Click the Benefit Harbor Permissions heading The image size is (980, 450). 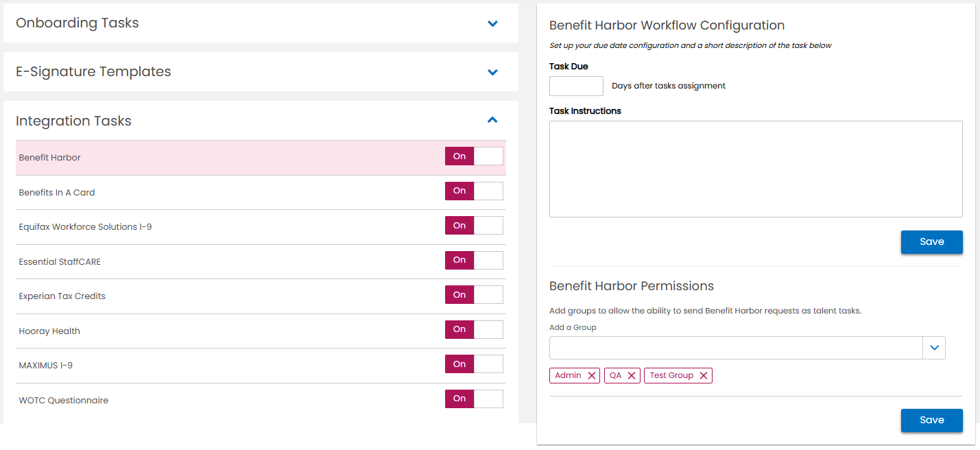pyautogui.click(x=632, y=287)
